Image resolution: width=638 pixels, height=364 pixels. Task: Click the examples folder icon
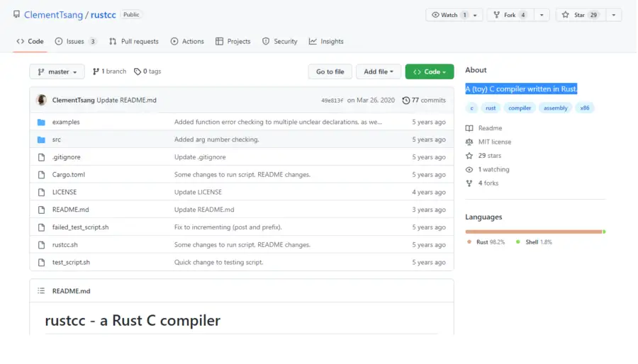pyautogui.click(x=41, y=122)
